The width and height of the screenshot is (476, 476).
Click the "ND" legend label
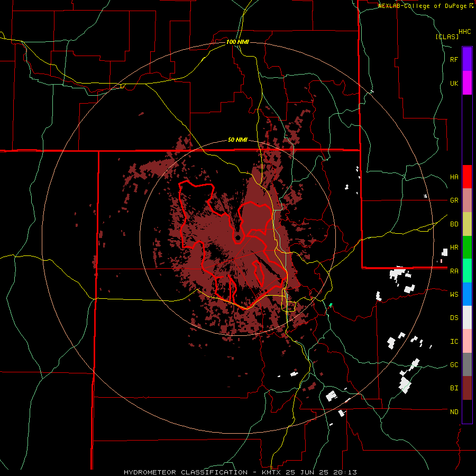(454, 412)
